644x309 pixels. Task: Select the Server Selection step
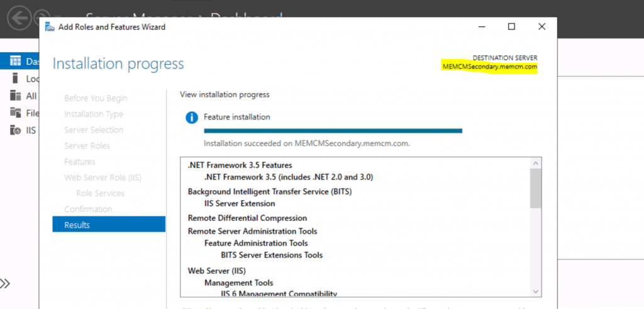pos(94,130)
